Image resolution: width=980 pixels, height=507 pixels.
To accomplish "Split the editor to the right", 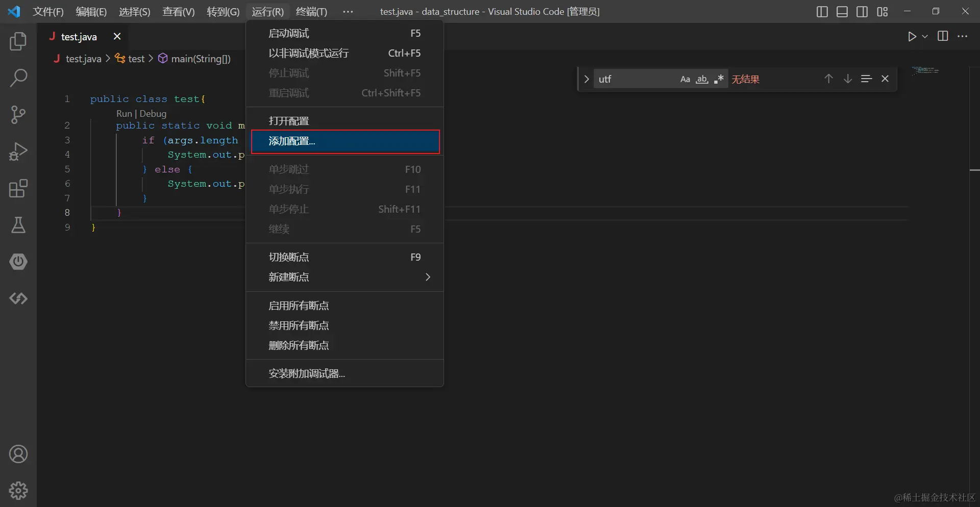I will click(943, 36).
